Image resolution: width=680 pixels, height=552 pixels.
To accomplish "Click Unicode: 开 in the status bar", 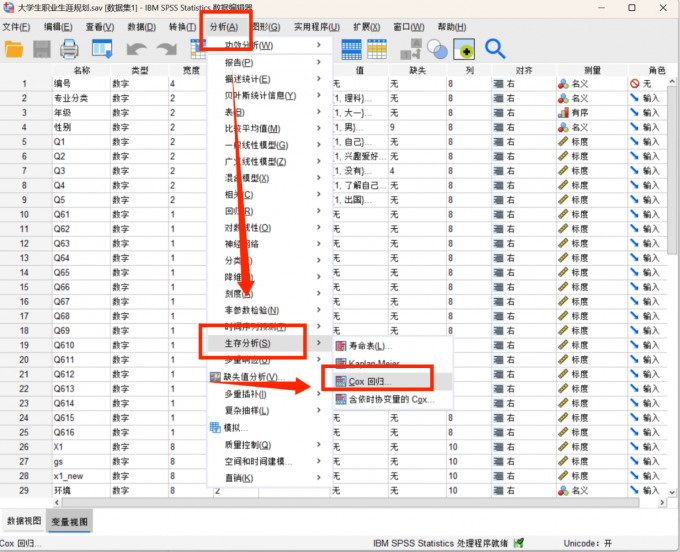I will click(x=588, y=543).
